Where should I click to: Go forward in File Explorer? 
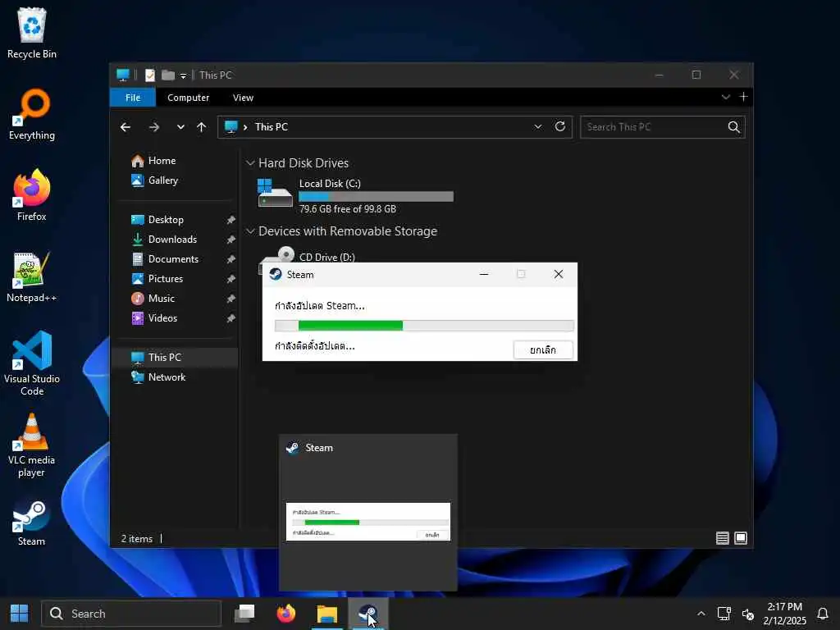point(154,127)
